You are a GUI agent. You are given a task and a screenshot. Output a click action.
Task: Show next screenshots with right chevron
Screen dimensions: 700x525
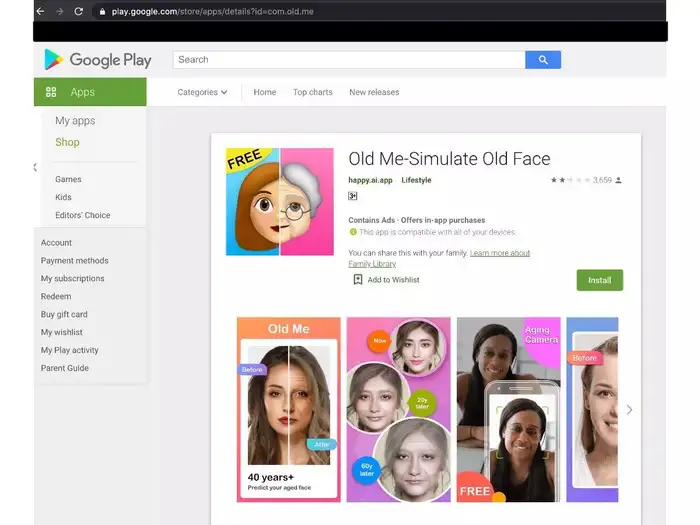click(x=629, y=409)
